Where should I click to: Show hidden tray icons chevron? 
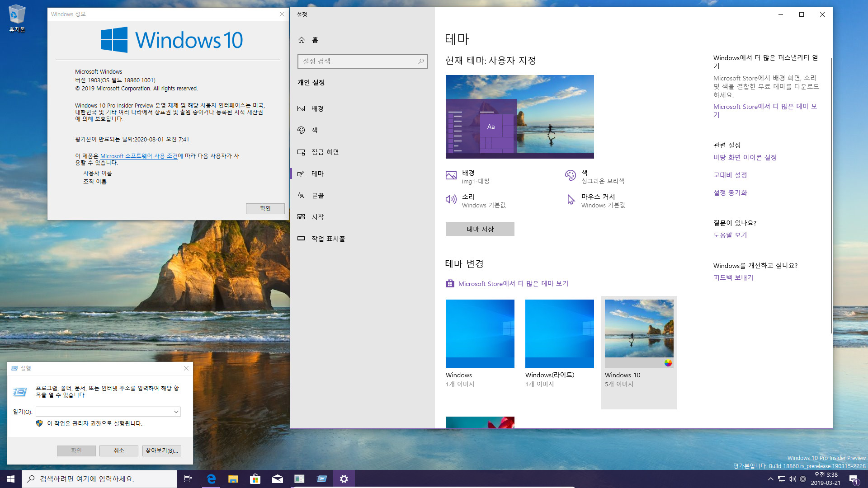pyautogui.click(x=770, y=479)
